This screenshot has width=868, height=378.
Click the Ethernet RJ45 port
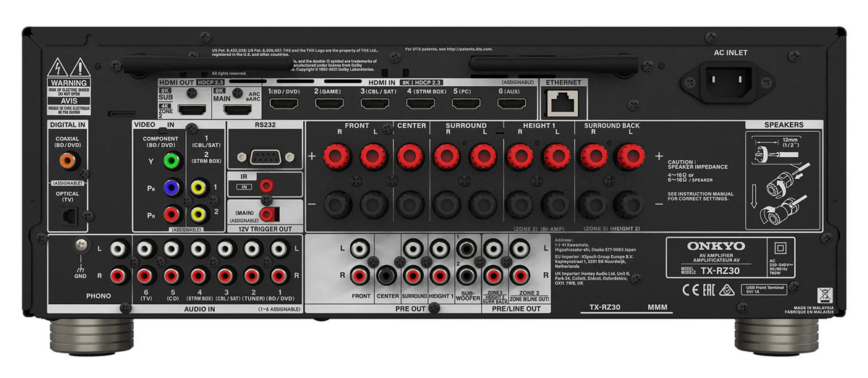(562, 104)
